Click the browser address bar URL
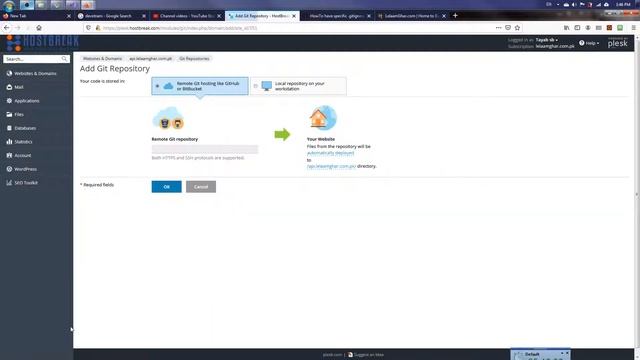This screenshot has height=360, width=640. (x=180, y=28)
